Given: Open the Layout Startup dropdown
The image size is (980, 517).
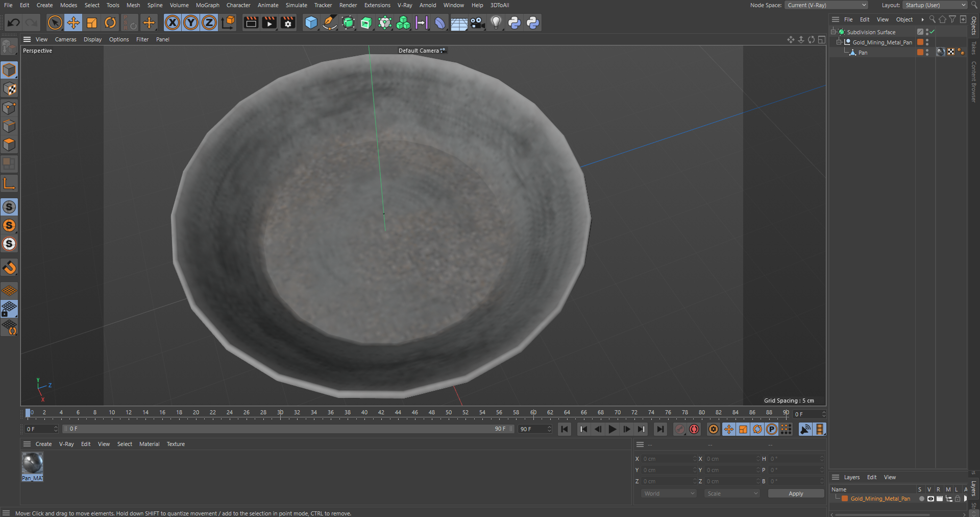Looking at the screenshot, I should point(935,5).
